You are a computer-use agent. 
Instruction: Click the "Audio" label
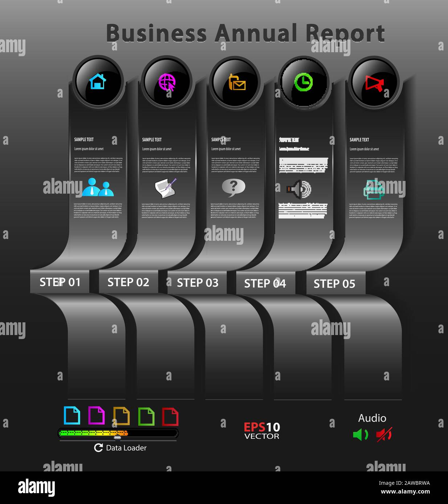tap(372, 418)
